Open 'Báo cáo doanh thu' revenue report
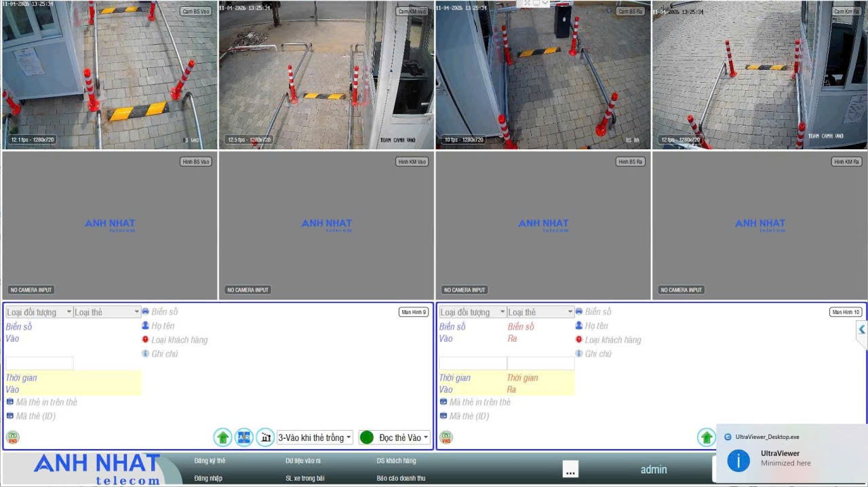This screenshot has width=868, height=487. (401, 478)
